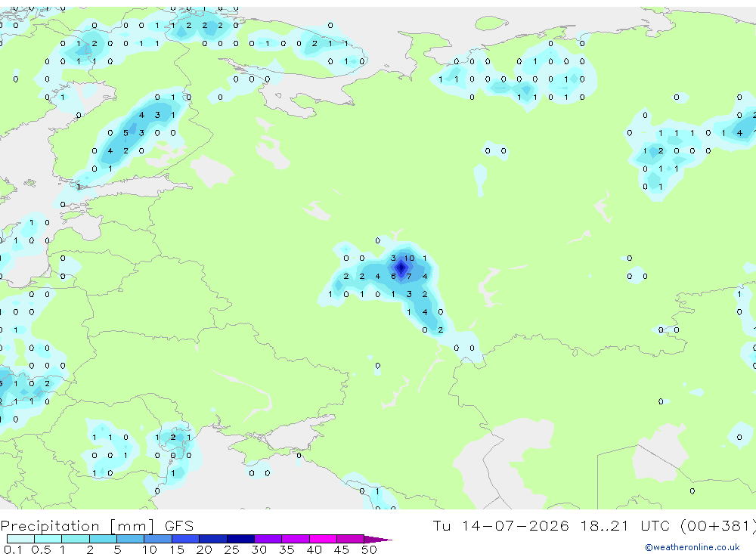Click the '45' scale label
This screenshot has height=554, width=756.
pos(342,549)
